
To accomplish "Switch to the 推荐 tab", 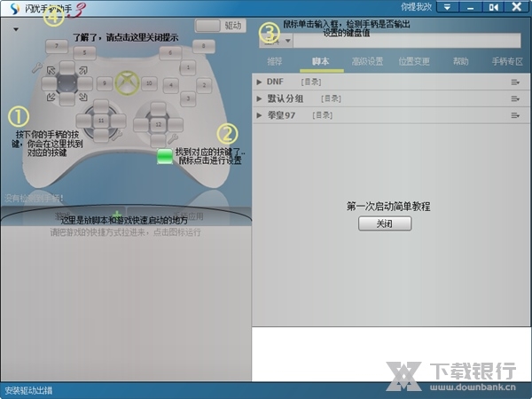I will click(x=275, y=61).
